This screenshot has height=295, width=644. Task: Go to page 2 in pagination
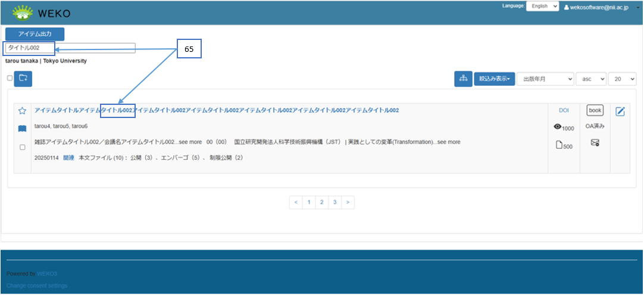(321, 202)
